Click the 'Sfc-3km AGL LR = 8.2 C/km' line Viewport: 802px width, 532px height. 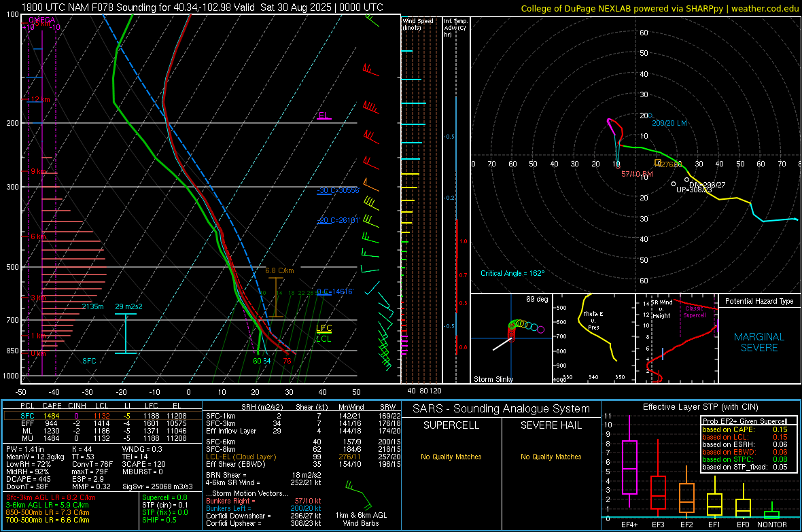click(51, 497)
